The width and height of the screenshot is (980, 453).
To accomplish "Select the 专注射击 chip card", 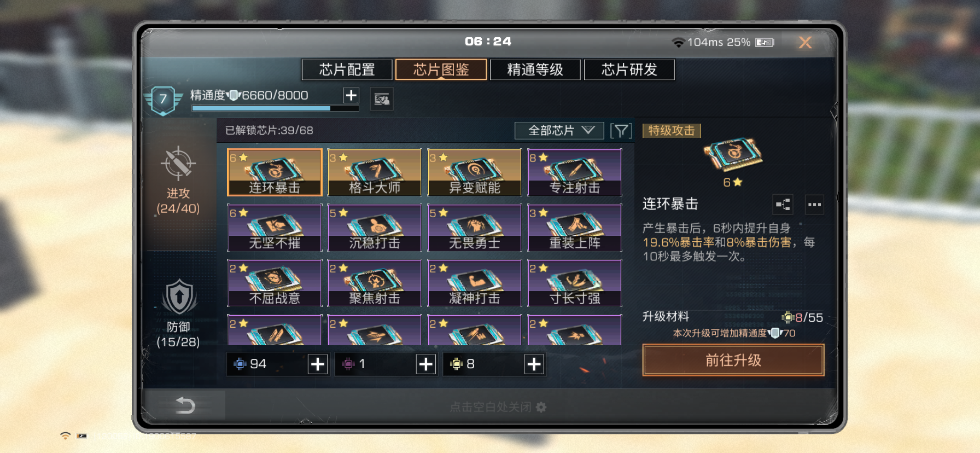I will click(x=575, y=172).
